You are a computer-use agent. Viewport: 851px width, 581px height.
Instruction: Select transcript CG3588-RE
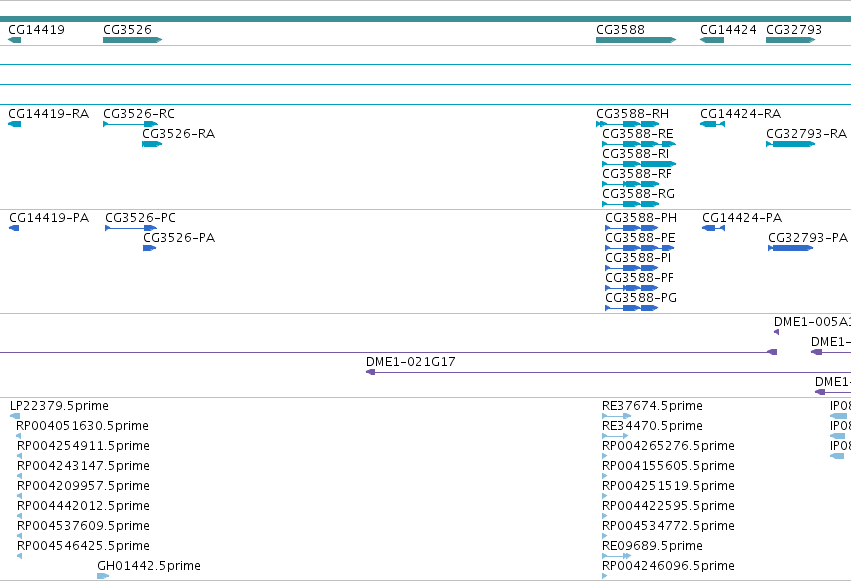[x=638, y=134]
